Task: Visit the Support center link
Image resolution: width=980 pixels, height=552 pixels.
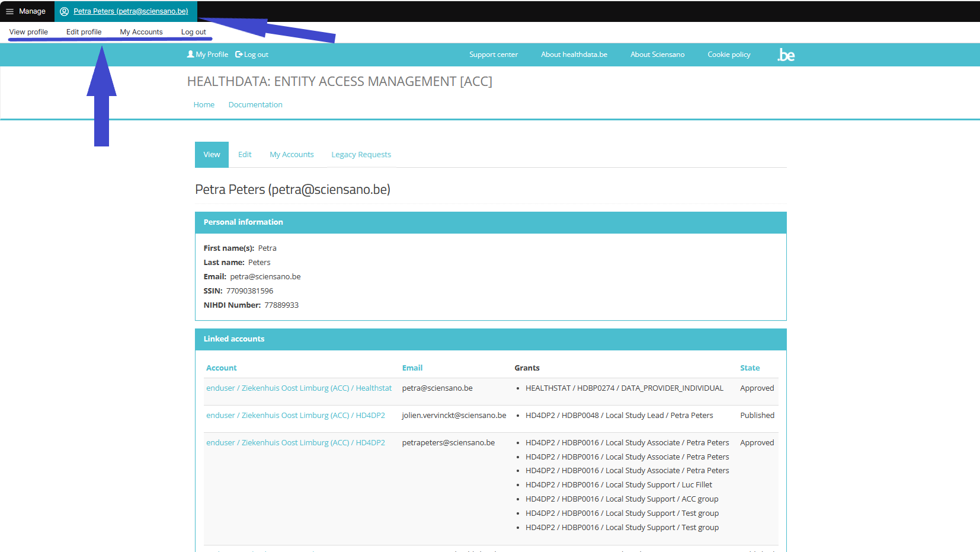Action: (x=493, y=55)
